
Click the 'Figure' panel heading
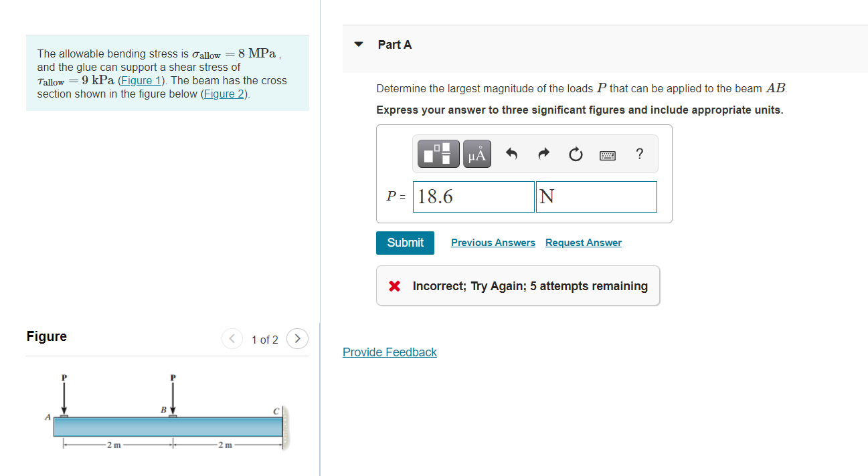47,336
